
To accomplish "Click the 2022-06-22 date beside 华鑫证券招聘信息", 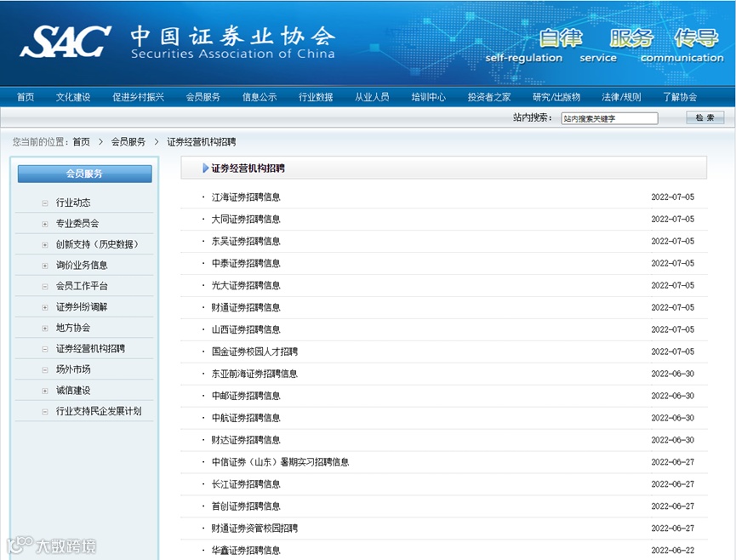I will tap(673, 550).
